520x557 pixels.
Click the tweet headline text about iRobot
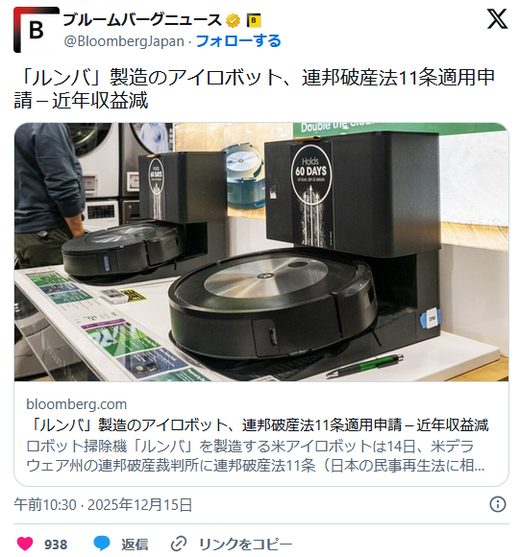coord(254,89)
